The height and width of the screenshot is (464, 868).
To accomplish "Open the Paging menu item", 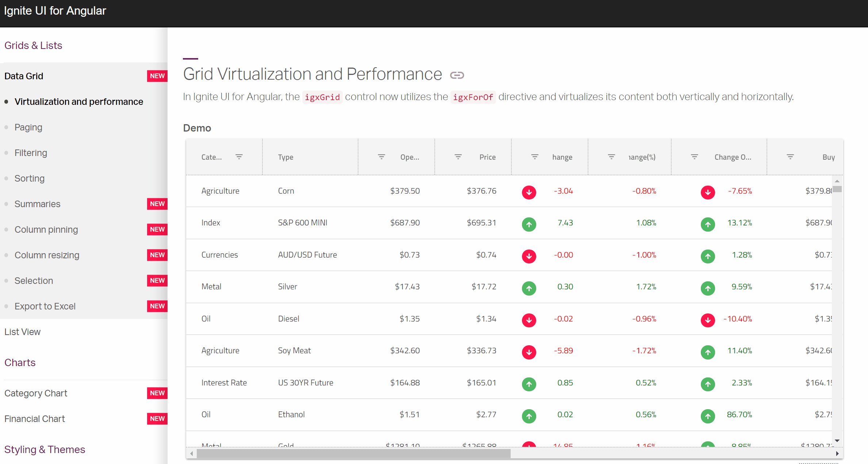I will [28, 127].
